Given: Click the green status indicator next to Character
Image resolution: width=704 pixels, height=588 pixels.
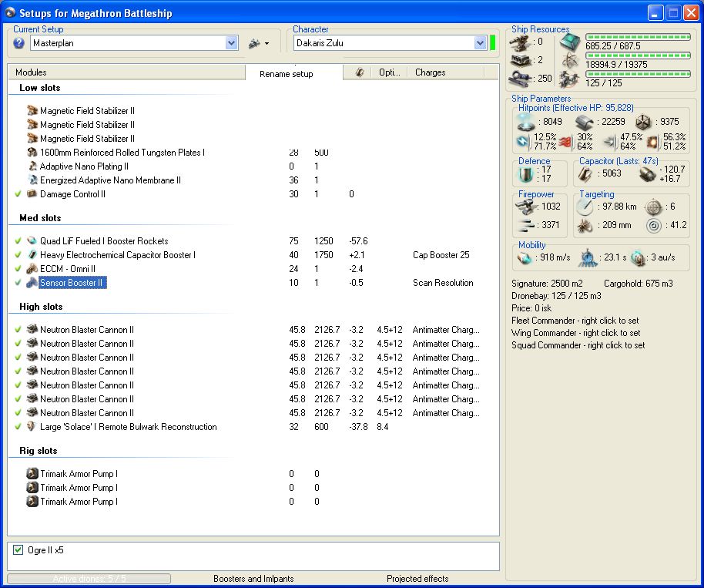Looking at the screenshot, I should point(492,43).
